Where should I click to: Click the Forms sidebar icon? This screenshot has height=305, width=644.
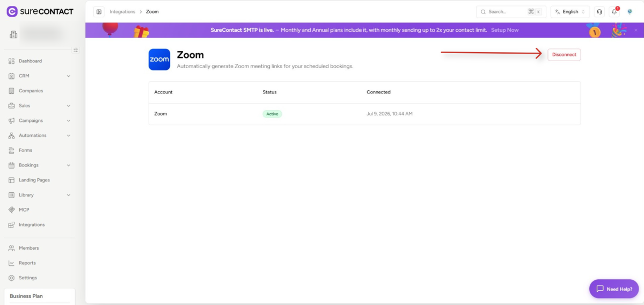click(11, 150)
